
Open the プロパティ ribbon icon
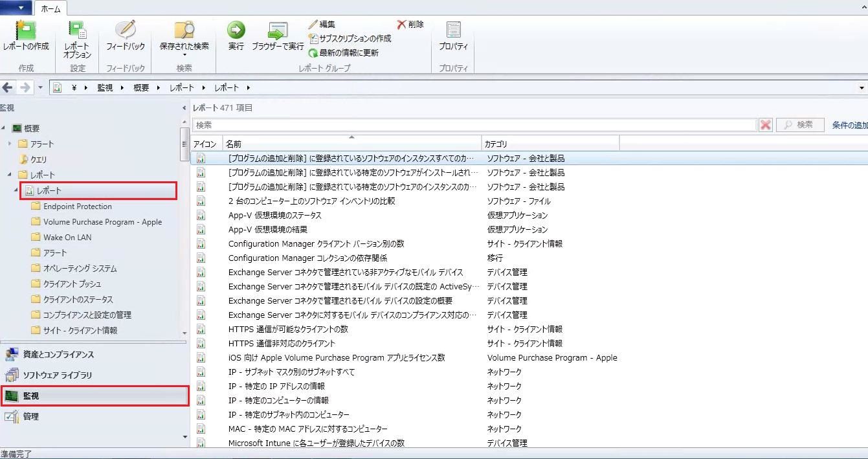click(454, 36)
